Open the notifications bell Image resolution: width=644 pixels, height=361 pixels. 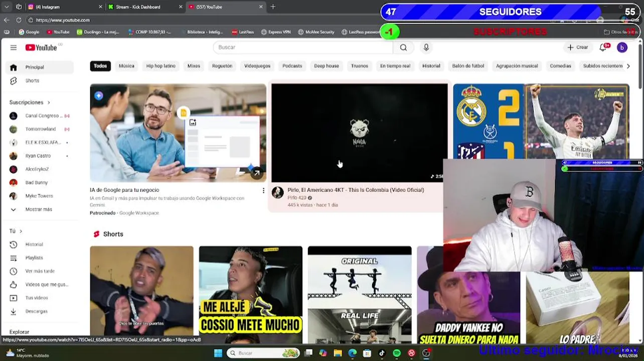point(603,47)
